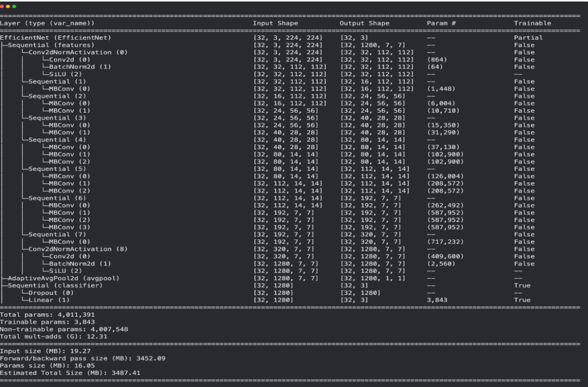Viewport: 588px width, 387px height.
Task: Click the 'Layer (type (var_name))' column header
Action: [x=47, y=23]
